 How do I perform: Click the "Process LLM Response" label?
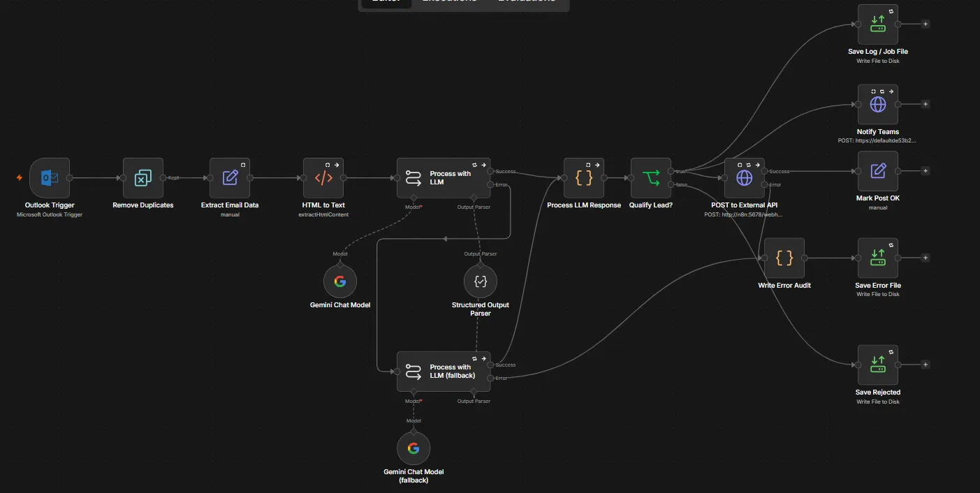click(584, 205)
